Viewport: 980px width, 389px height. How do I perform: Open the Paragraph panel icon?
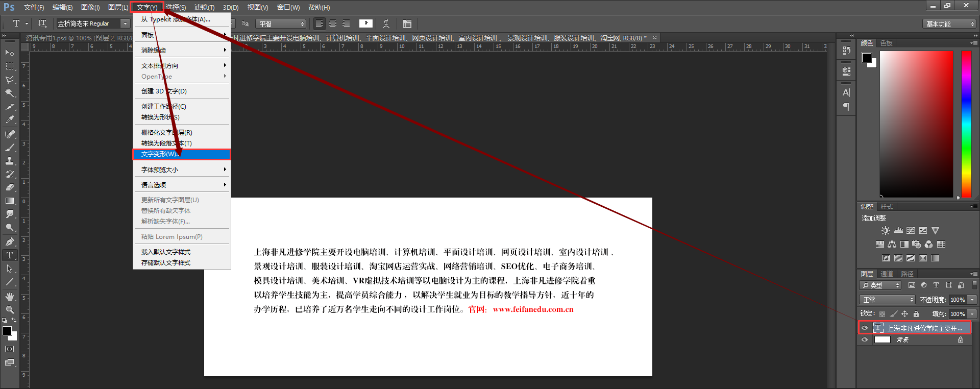[846, 107]
